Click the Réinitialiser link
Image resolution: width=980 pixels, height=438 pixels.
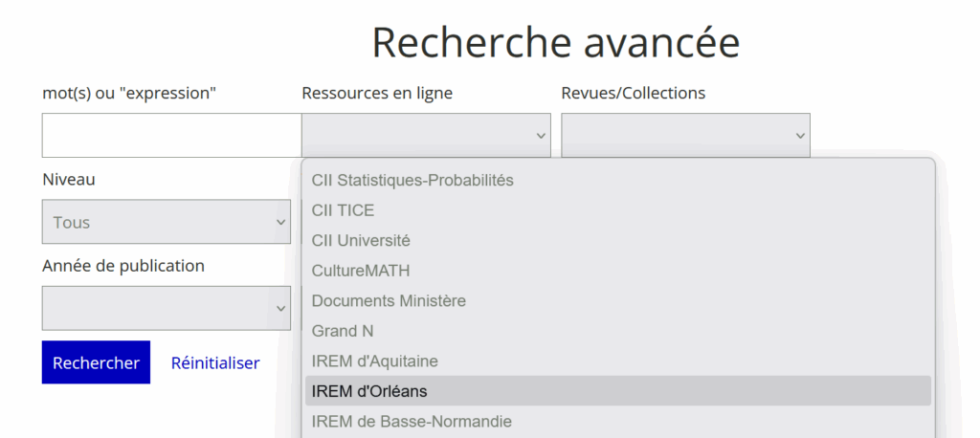pyautogui.click(x=215, y=363)
